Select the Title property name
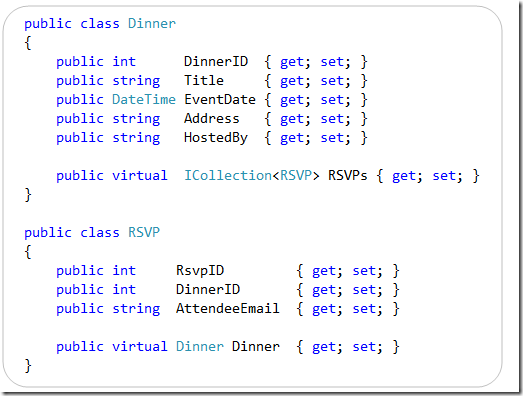 click(204, 80)
